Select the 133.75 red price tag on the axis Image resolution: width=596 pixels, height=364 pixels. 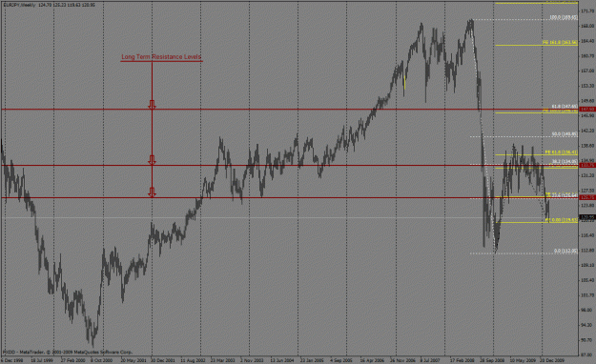point(587,165)
